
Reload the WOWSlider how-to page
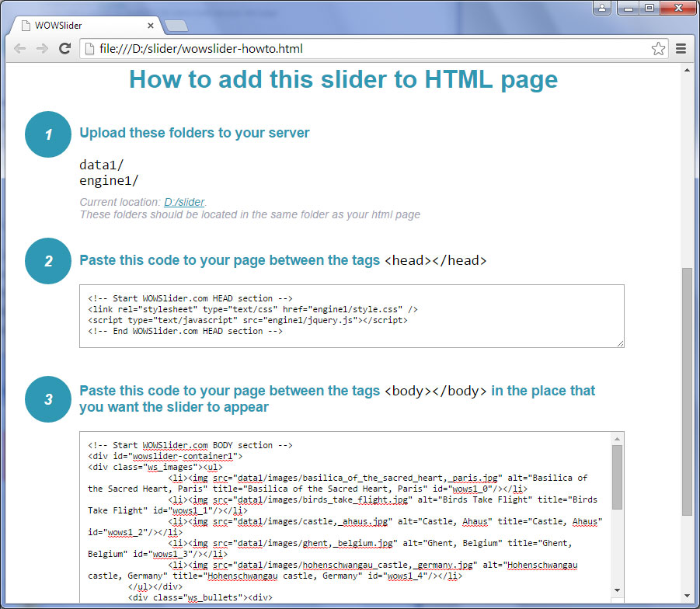click(x=65, y=49)
